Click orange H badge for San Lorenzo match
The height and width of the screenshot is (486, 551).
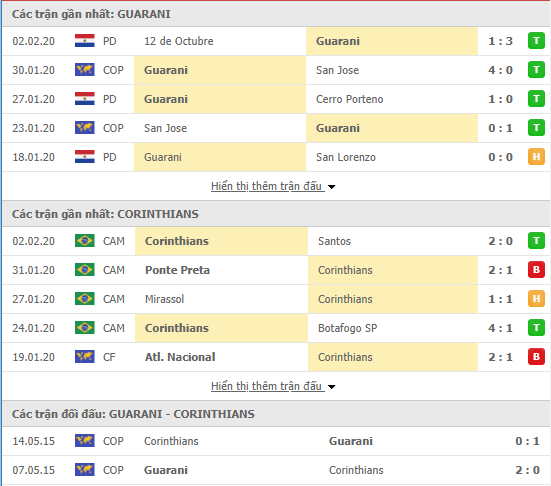click(536, 157)
